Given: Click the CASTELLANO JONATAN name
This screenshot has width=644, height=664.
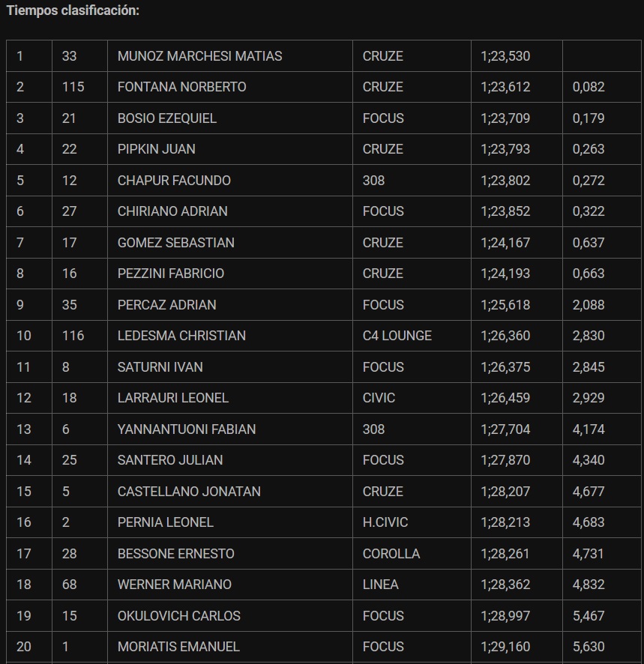Looking at the screenshot, I should [x=189, y=492].
